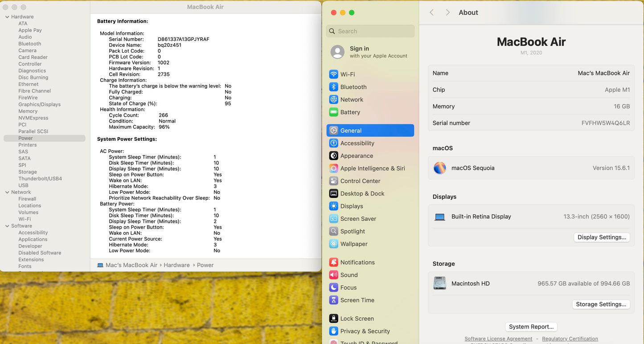Open the Software License Agreement link

point(498,339)
